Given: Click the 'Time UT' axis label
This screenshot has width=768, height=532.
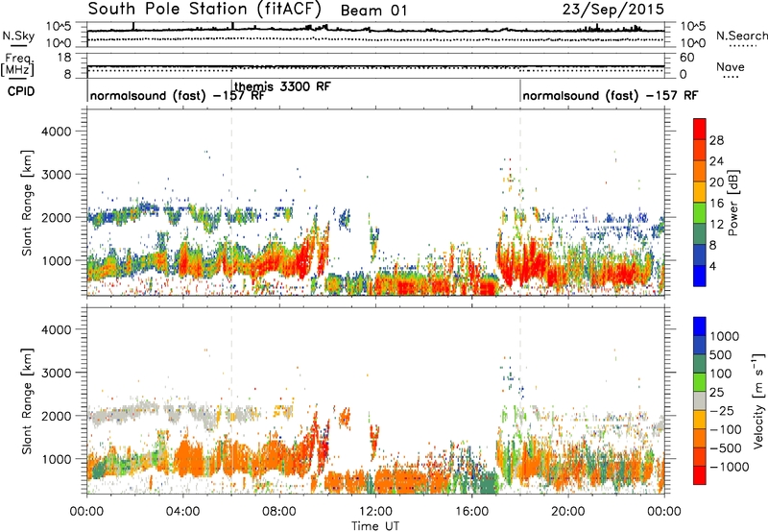Looking at the screenshot, I should point(375,526).
